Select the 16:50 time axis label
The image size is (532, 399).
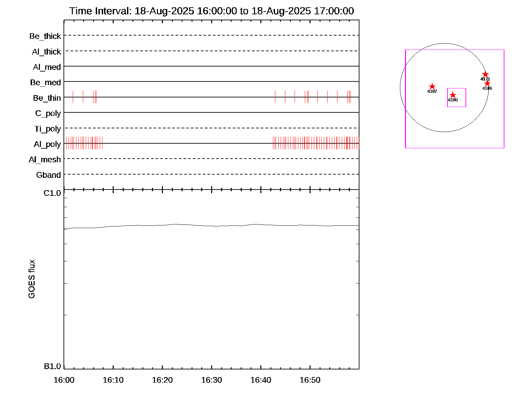click(x=310, y=380)
